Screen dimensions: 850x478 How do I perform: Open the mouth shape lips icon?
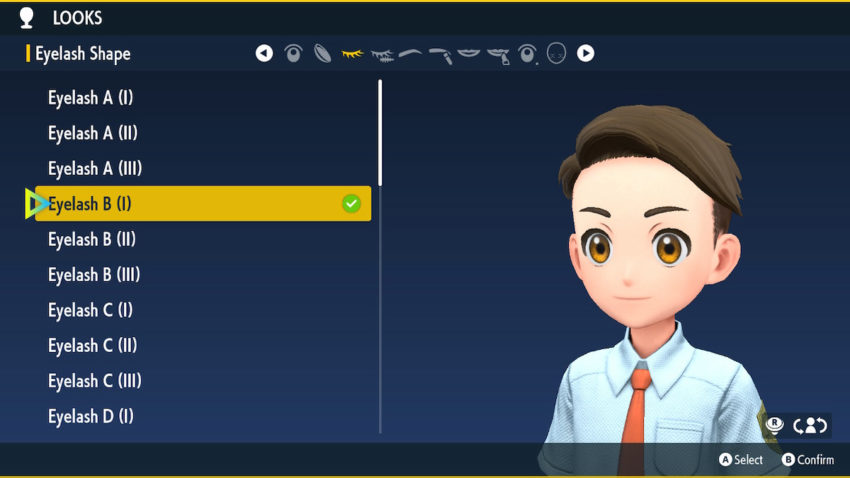[469, 53]
